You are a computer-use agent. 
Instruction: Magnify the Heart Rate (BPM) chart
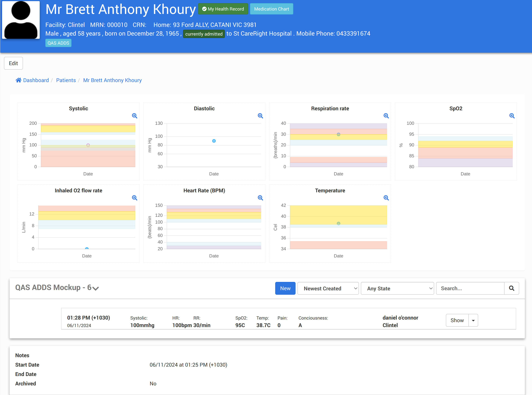click(260, 198)
